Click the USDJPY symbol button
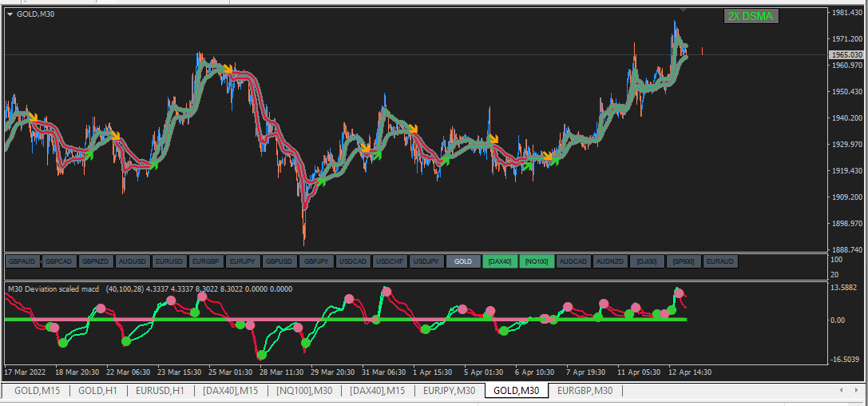The height and width of the screenshot is (406, 868). [426, 261]
